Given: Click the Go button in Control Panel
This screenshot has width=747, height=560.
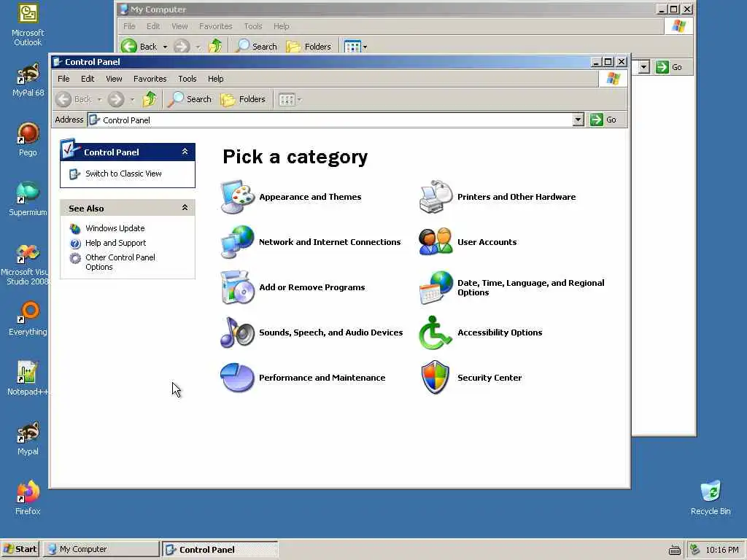Looking at the screenshot, I should 603,120.
